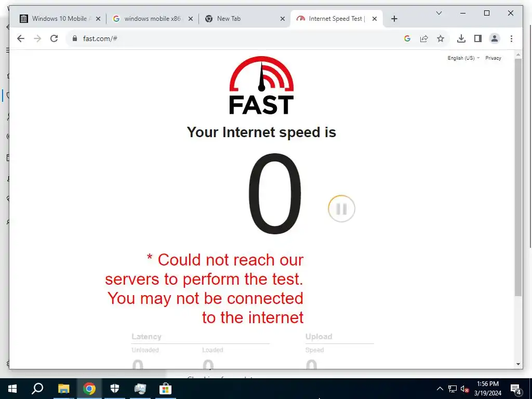
Task: Open the Chrome profile avatar
Action: pyautogui.click(x=495, y=38)
